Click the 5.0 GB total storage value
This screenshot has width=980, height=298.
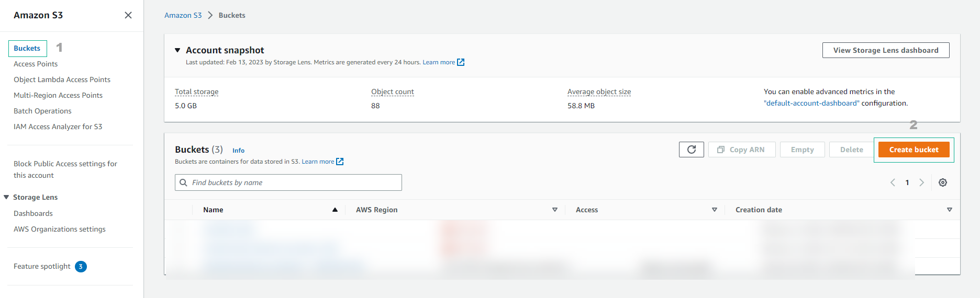tap(186, 106)
